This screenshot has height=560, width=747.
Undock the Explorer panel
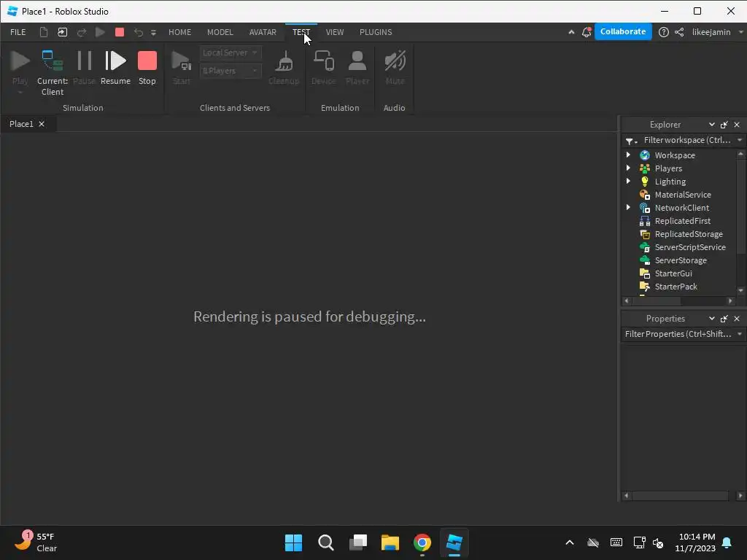pyautogui.click(x=724, y=125)
